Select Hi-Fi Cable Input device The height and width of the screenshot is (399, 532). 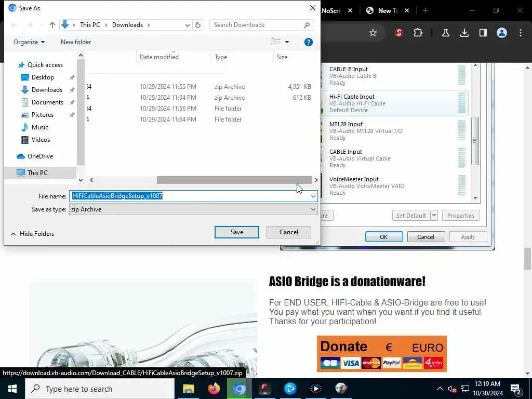point(394,103)
